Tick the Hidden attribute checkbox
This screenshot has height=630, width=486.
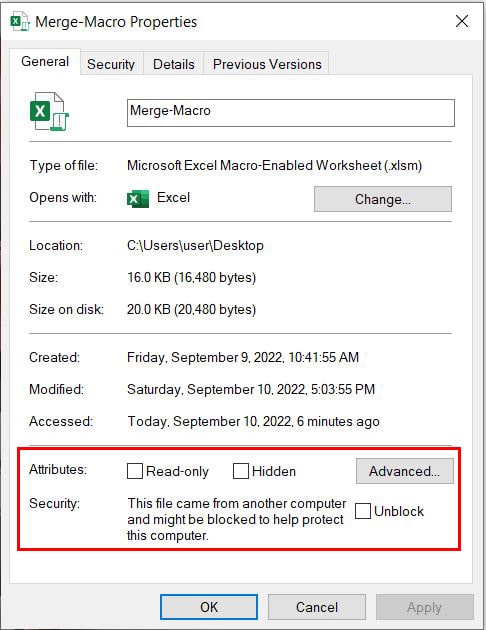coord(241,471)
